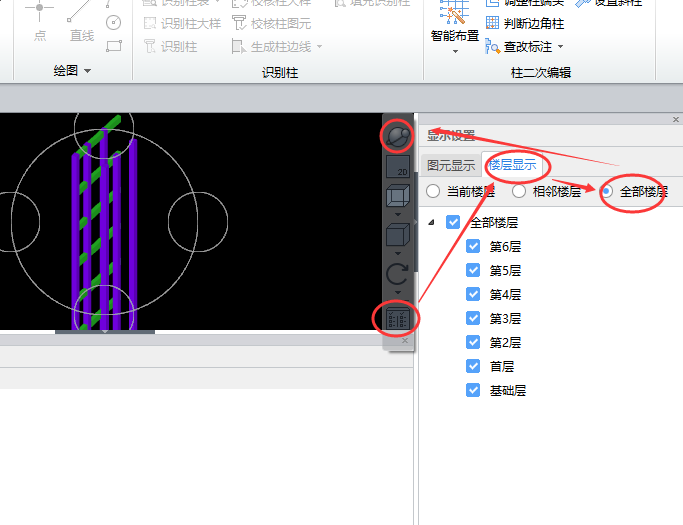
Task: Open dropdown arrow next to 查改标注
Action: tap(560, 46)
